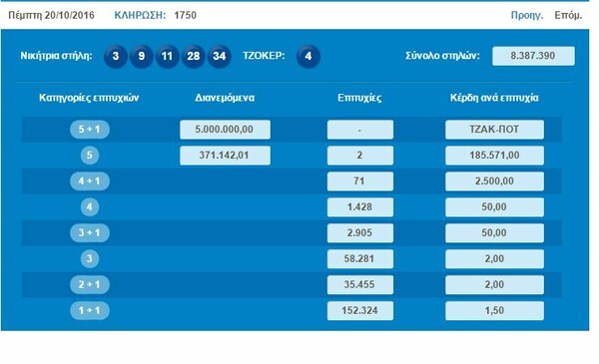Click the ΤΖΑΚ-ΠΟΤ winnings field
Screen dimensions: 599x364
(494, 130)
